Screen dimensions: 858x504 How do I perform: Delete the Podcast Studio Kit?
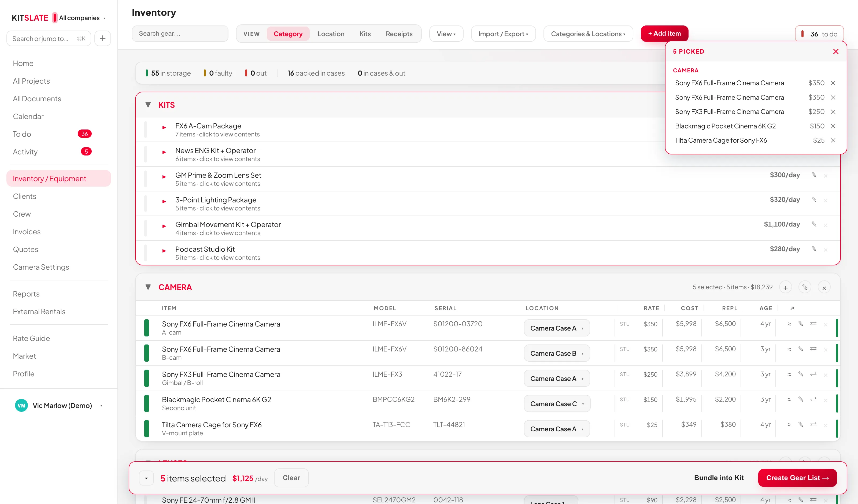click(826, 250)
